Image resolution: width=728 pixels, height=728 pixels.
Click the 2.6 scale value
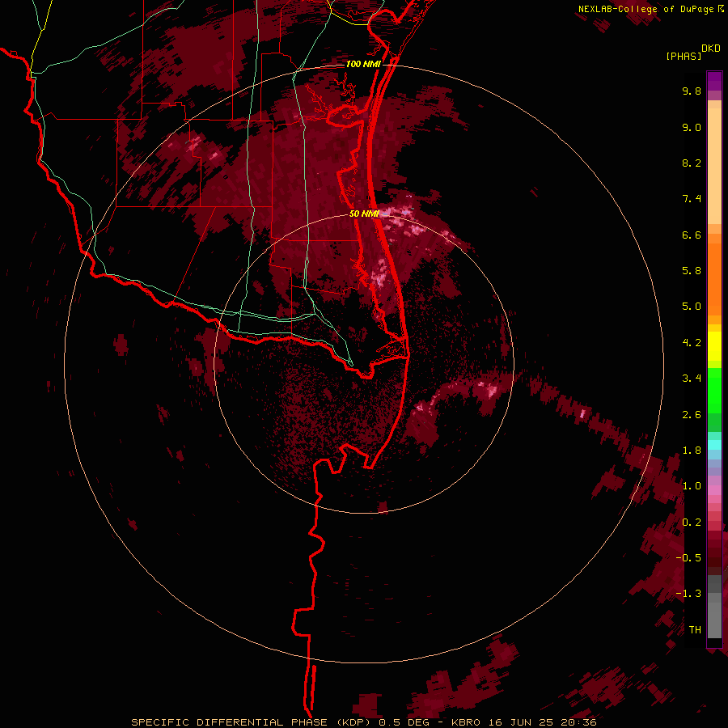[692, 415]
